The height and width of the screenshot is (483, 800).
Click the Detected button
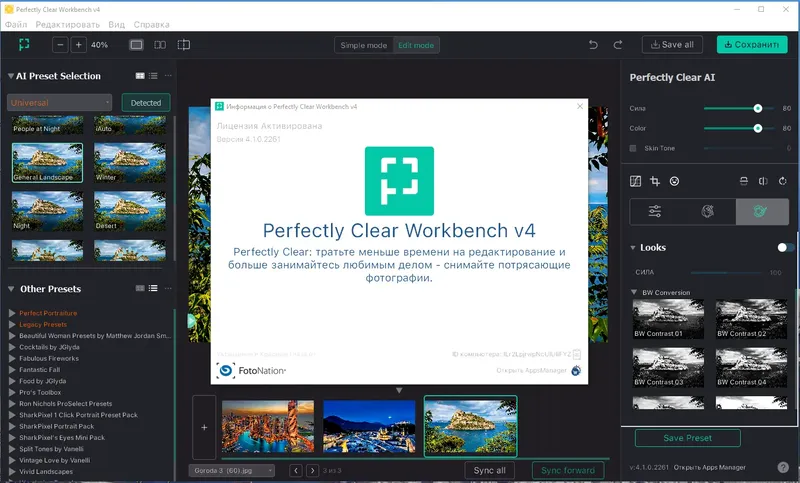[x=146, y=103]
